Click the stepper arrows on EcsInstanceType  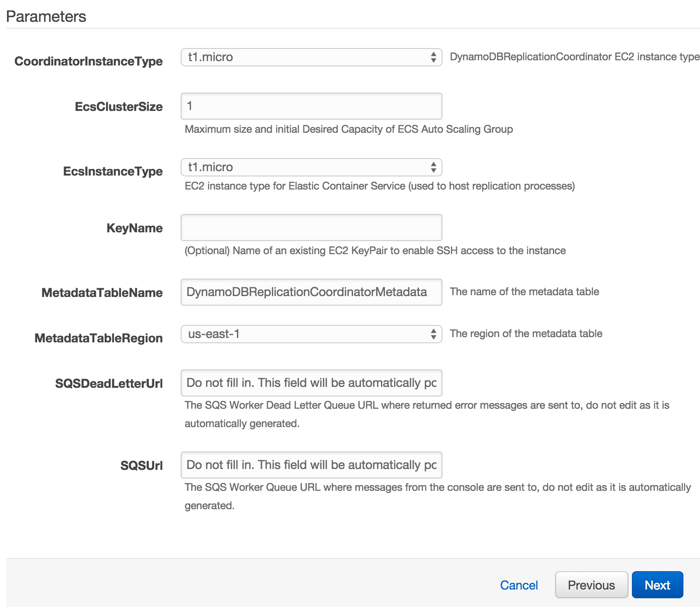[x=433, y=167]
